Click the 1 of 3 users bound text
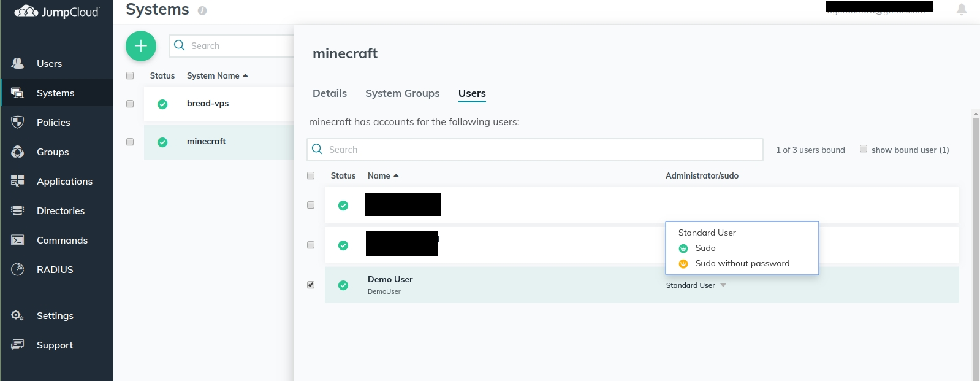The height and width of the screenshot is (381, 980). point(810,150)
